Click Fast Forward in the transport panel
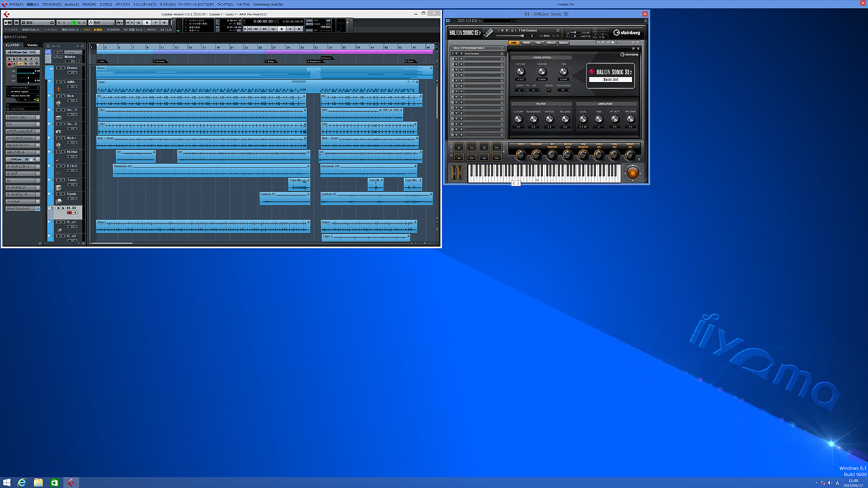The image size is (868, 488). [x=264, y=28]
